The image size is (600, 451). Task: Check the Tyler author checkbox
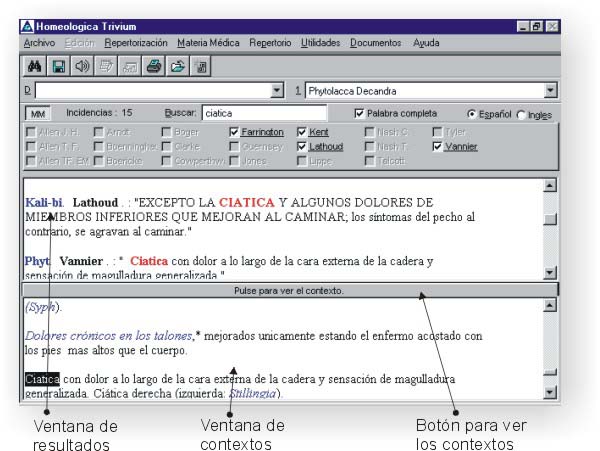437,132
